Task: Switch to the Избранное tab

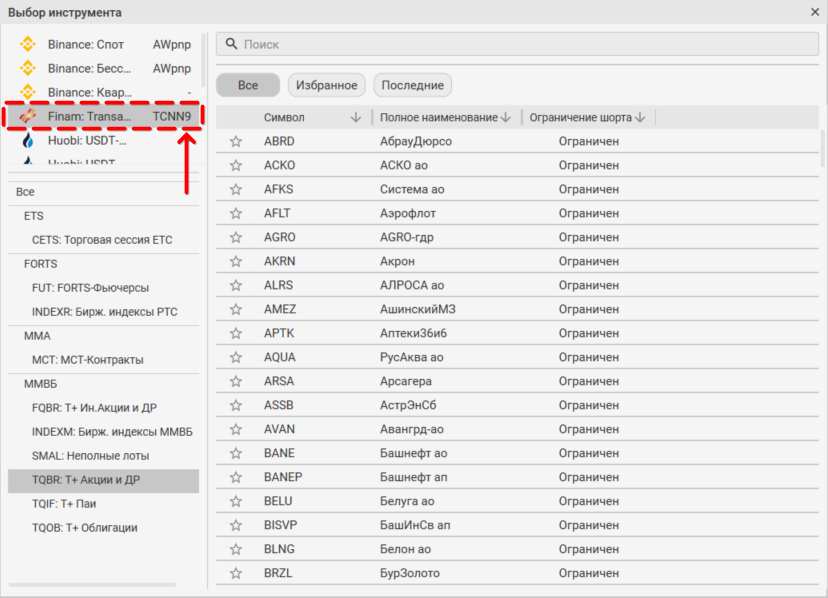Action: tap(326, 85)
